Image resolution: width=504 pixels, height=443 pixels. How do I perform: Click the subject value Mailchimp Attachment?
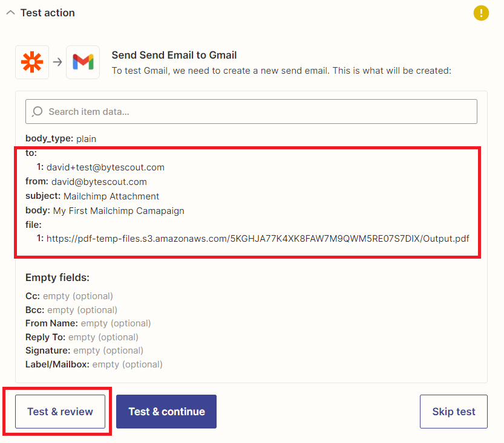(x=111, y=196)
